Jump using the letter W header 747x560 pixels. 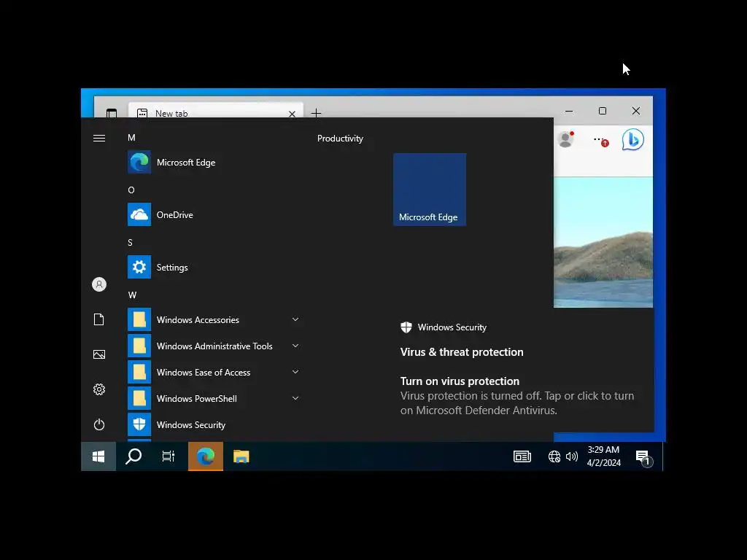pyautogui.click(x=133, y=295)
